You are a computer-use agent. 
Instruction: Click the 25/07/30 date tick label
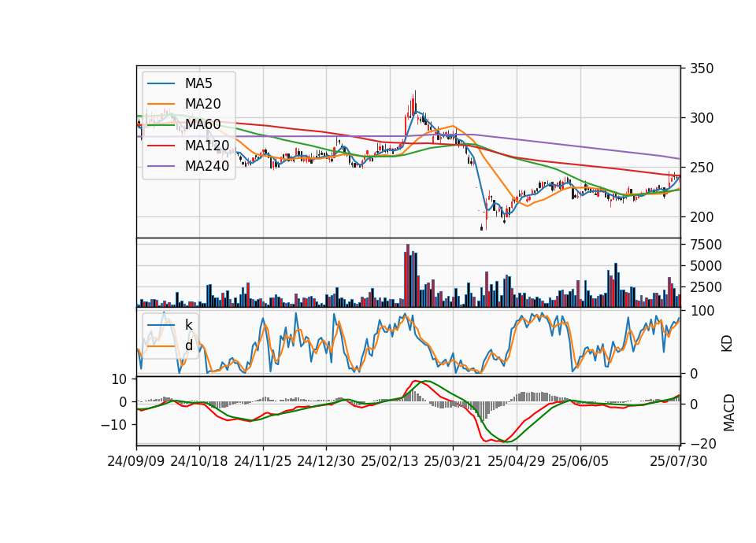click(679, 461)
